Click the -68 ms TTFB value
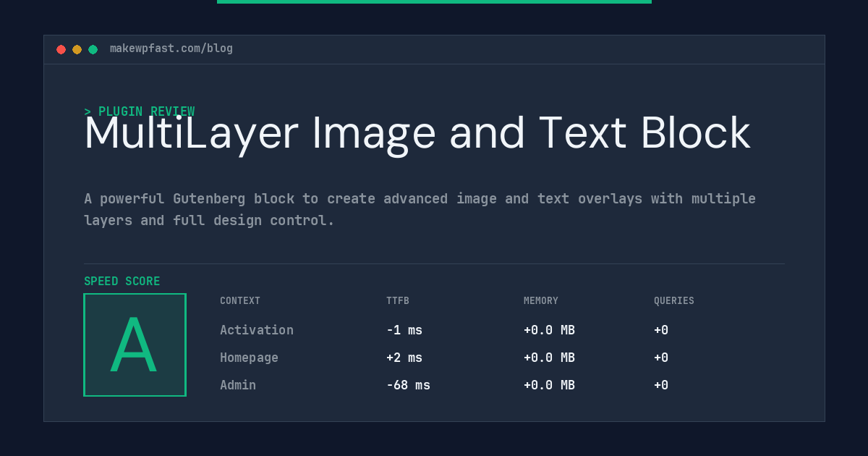The height and width of the screenshot is (456, 868). [x=408, y=385]
